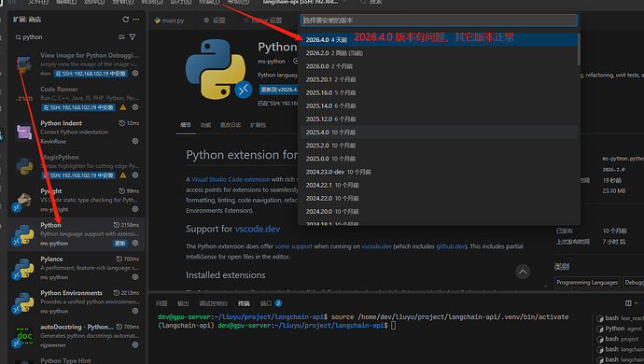Open the github.dev link
Viewport: 644px width, 364px height.
pos(450,246)
